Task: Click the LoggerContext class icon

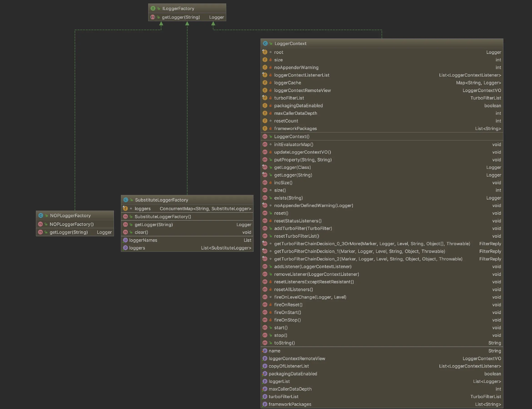Action: click(265, 43)
